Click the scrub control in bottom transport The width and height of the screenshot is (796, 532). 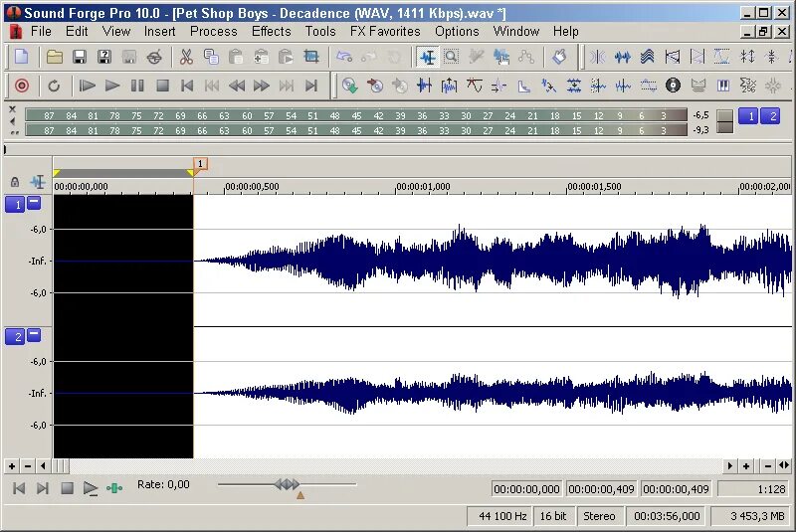click(x=114, y=488)
